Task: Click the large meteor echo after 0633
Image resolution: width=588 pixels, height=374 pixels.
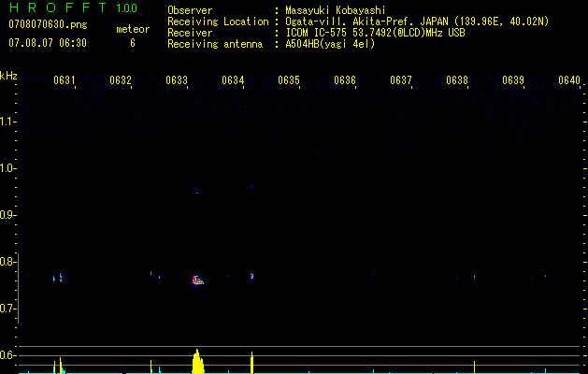Action: [197, 280]
